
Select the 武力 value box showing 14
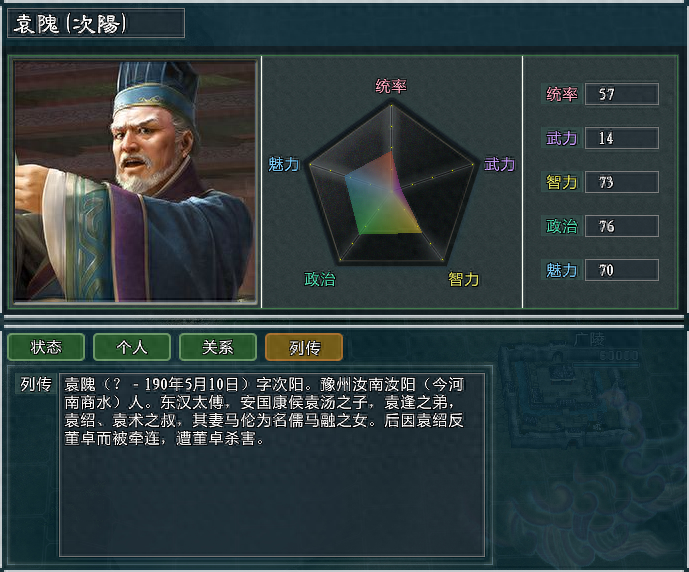tap(621, 138)
